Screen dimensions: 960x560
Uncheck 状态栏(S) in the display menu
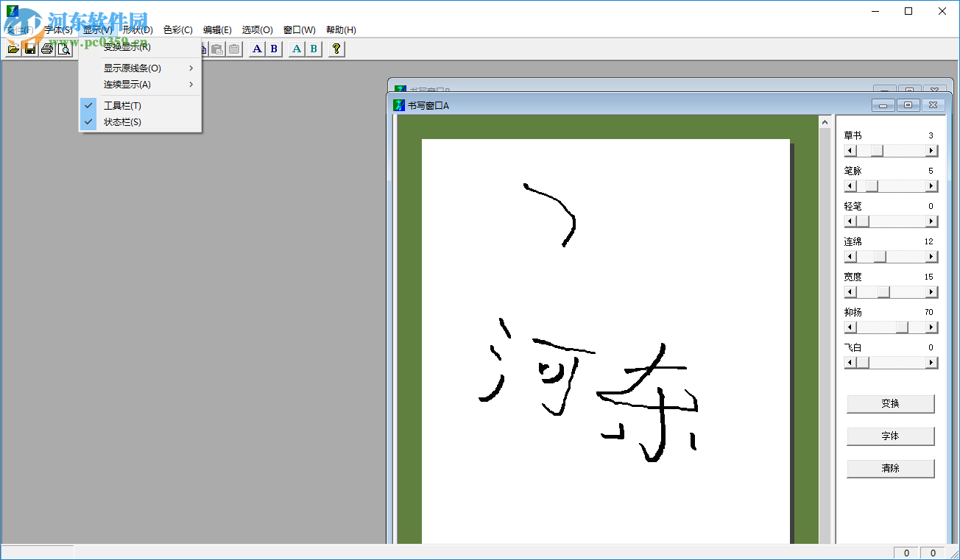pyautogui.click(x=122, y=121)
